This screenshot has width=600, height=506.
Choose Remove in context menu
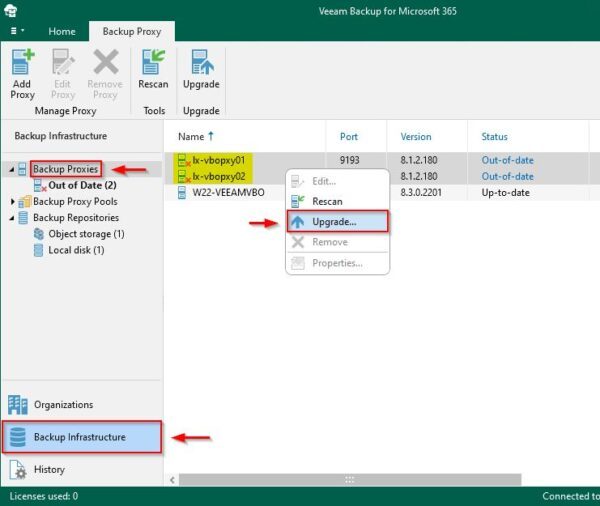[338, 242]
